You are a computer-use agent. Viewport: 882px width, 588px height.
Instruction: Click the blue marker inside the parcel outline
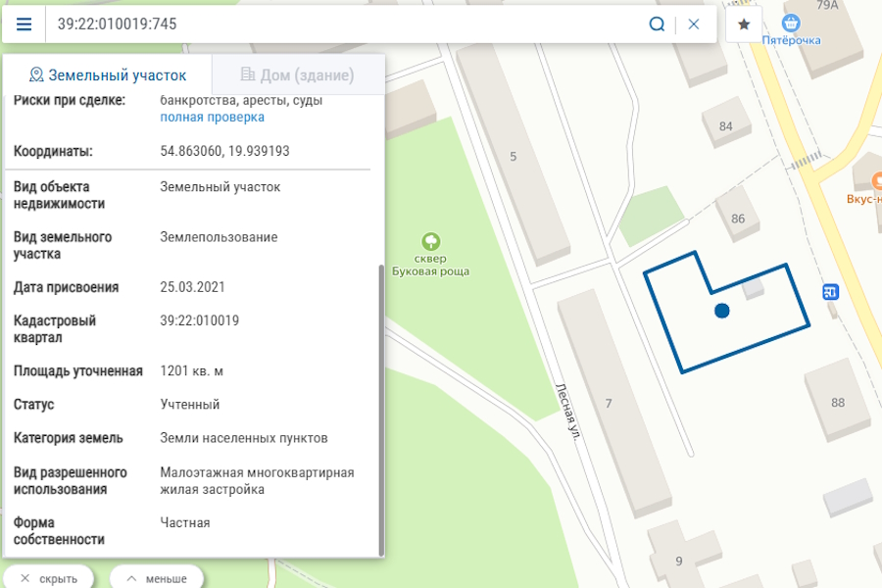[x=722, y=309]
